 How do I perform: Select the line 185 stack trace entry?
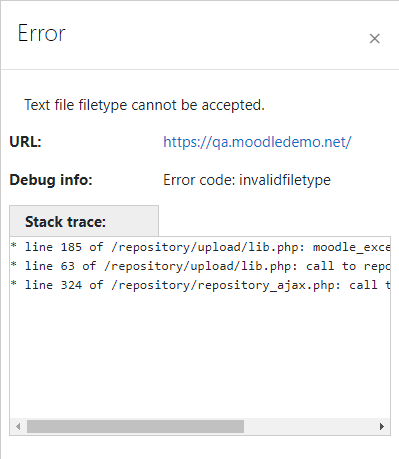(x=200, y=247)
